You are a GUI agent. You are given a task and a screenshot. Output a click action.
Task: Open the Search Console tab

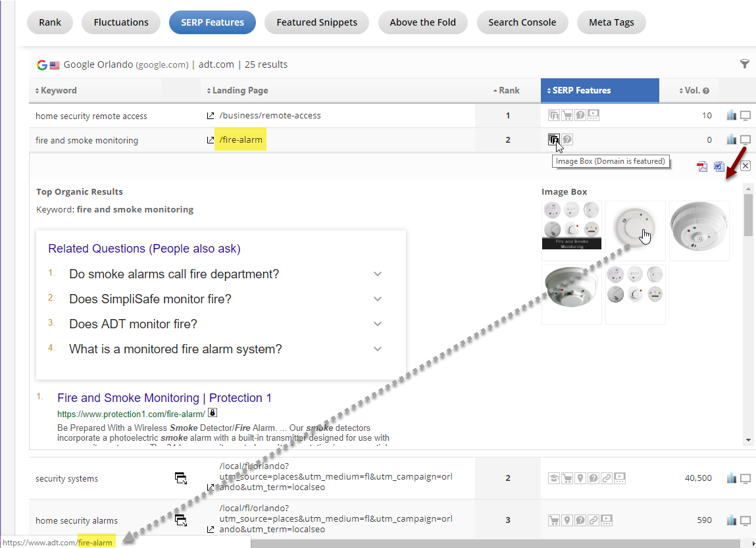(522, 22)
